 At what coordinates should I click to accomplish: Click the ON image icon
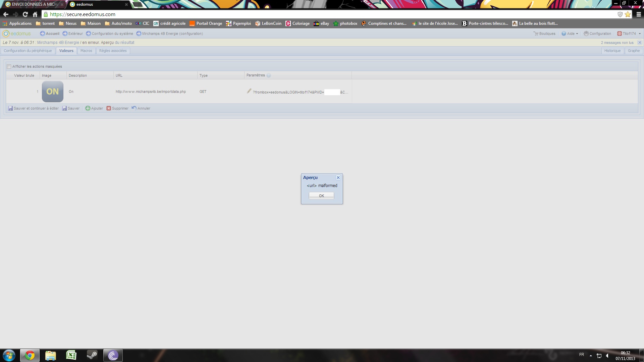click(53, 92)
